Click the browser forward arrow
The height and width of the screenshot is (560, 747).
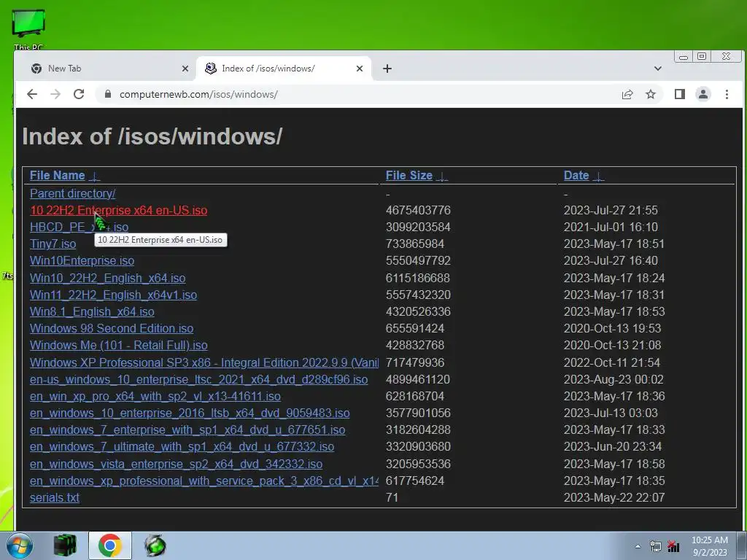(55, 94)
